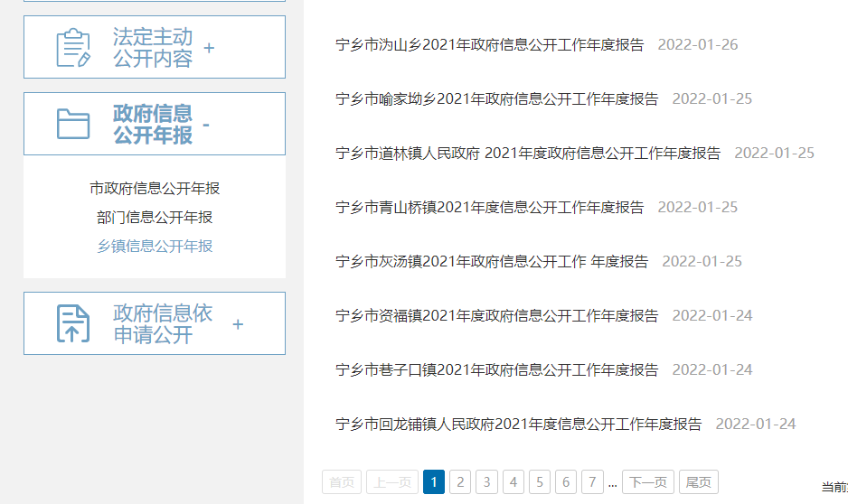
Task: Collapse 政府信息公开年报 with minus sign
Action: 206,125
